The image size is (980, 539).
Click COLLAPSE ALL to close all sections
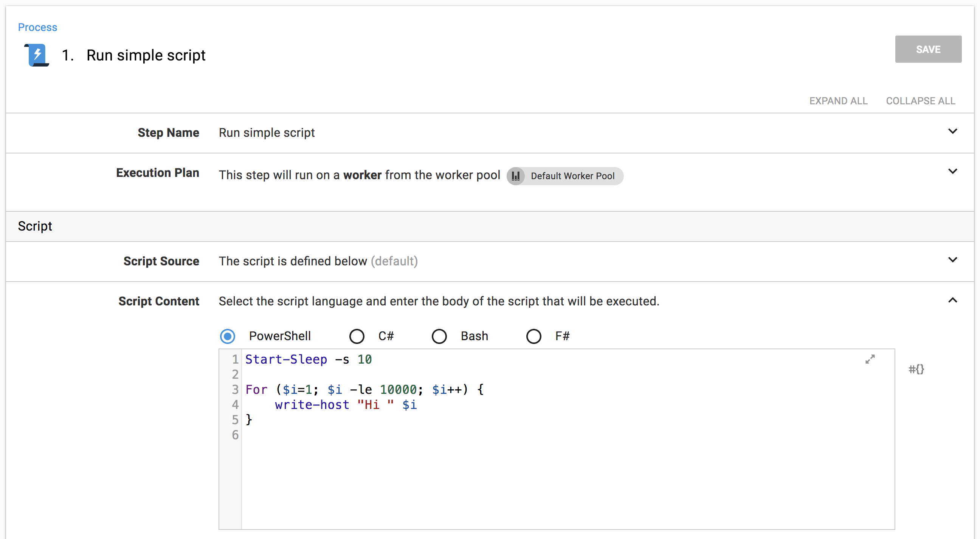coord(921,101)
